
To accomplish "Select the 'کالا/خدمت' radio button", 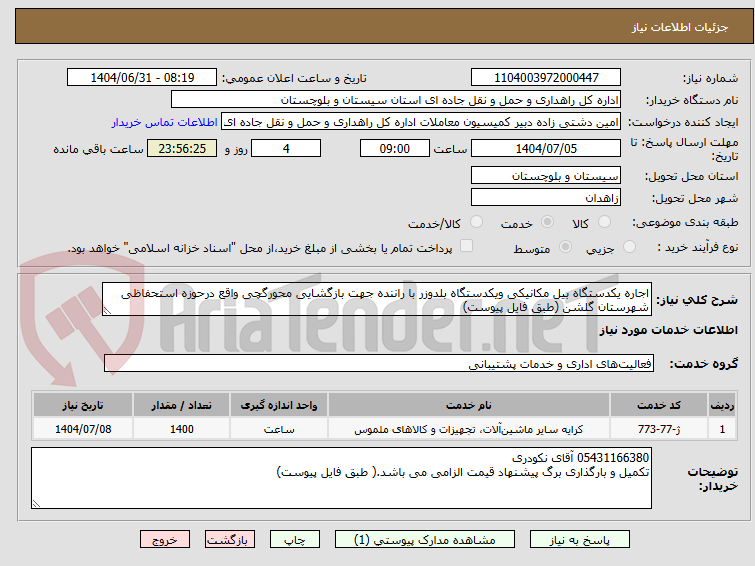I will 476,222.
